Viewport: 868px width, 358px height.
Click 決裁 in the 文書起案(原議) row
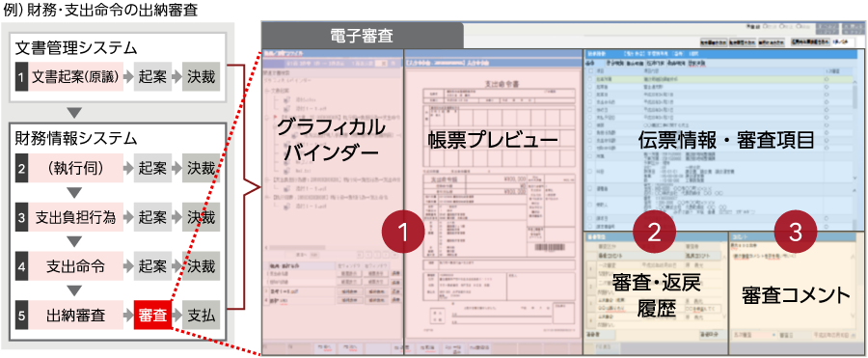coord(201,78)
